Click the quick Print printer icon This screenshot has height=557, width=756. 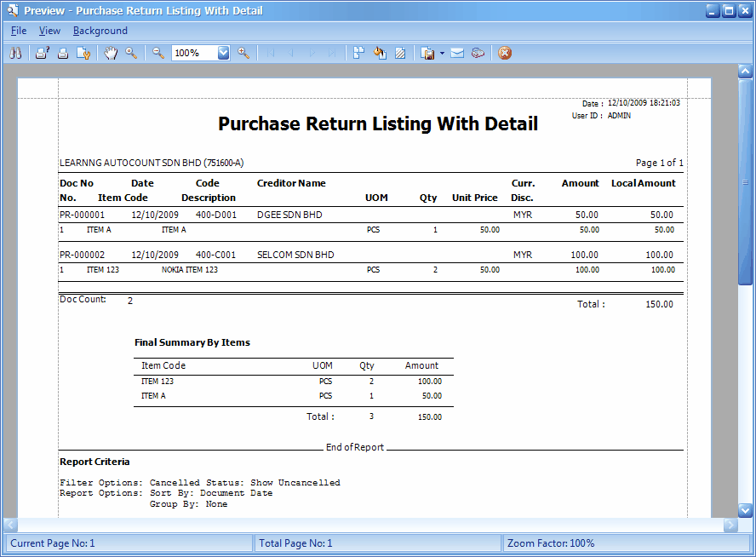(63, 53)
